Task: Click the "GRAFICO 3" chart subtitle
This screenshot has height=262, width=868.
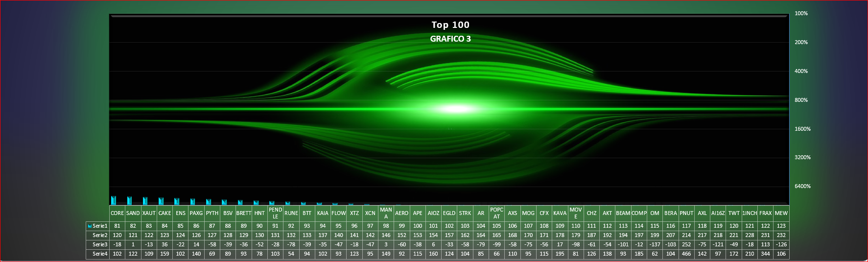Action: click(x=450, y=39)
